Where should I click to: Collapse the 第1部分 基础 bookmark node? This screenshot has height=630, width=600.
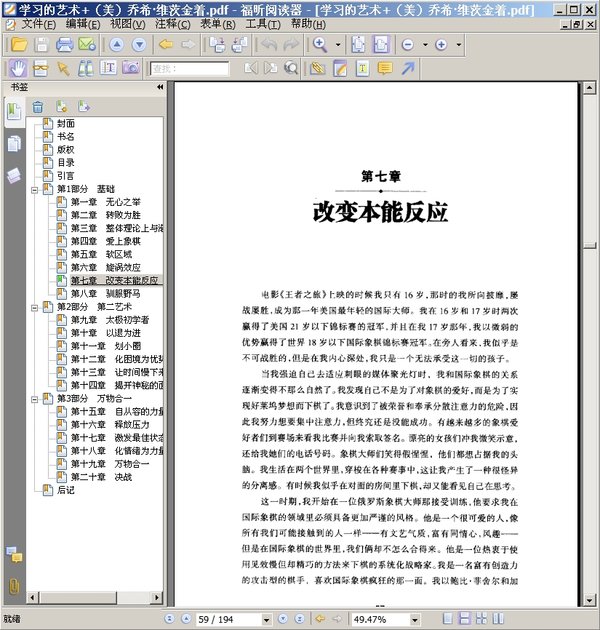[x=35, y=190]
